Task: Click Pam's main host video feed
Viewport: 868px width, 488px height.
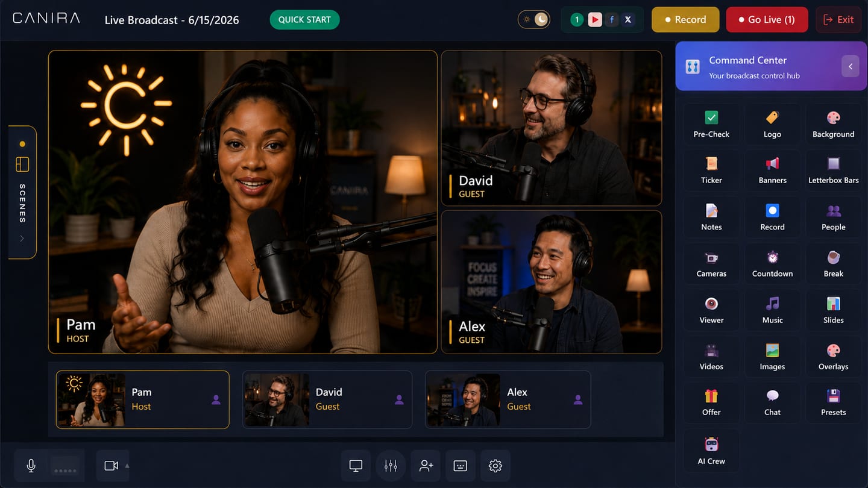Action: pyautogui.click(x=243, y=202)
